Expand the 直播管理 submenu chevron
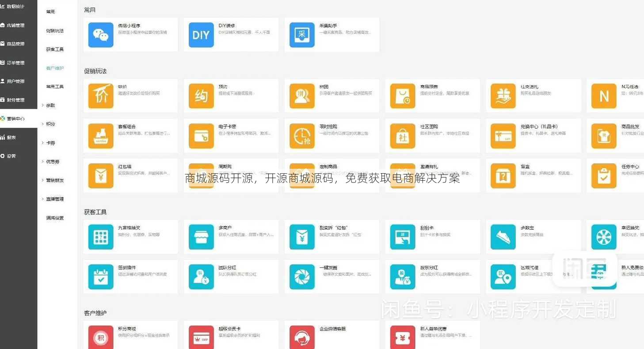Viewport: 644px width, 349px height. (43, 199)
